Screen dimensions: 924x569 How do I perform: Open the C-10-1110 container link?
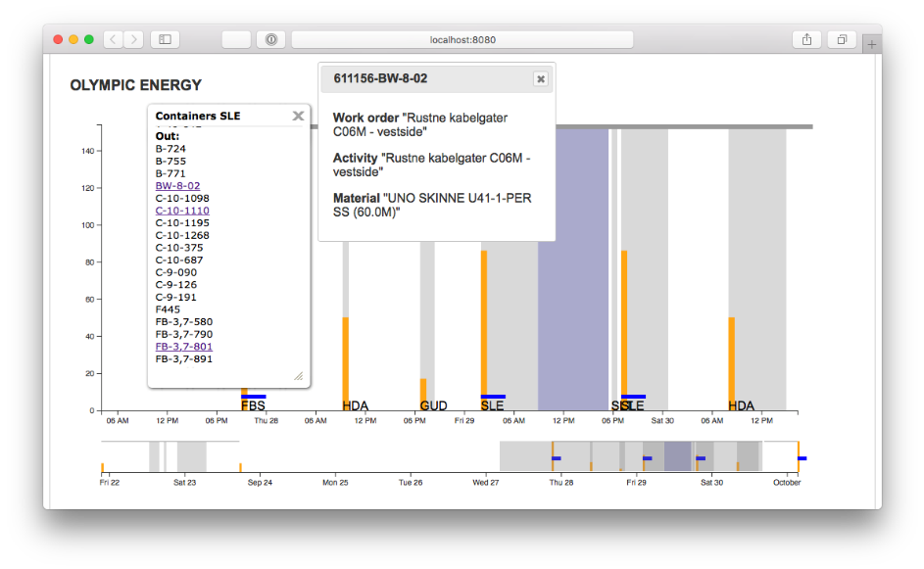(181, 211)
